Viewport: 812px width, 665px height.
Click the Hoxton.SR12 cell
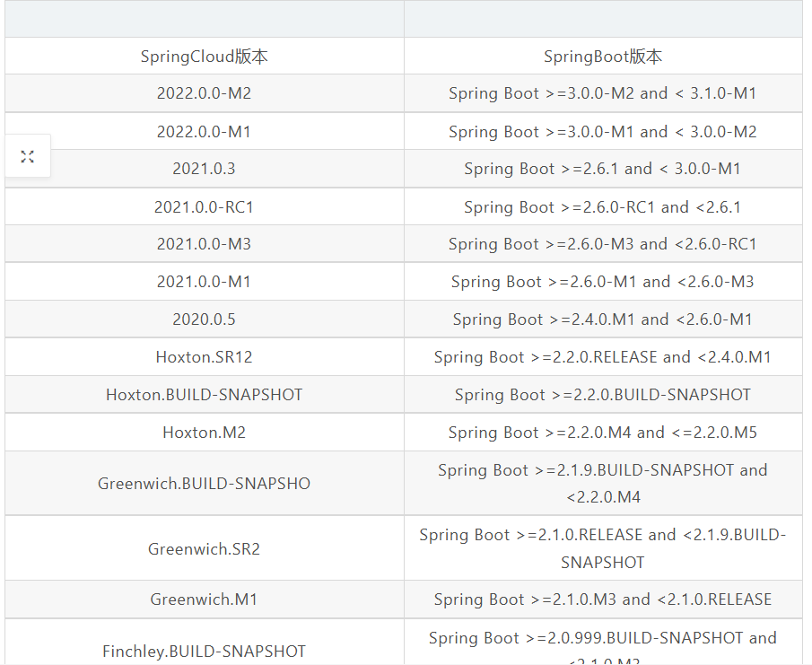coord(205,357)
